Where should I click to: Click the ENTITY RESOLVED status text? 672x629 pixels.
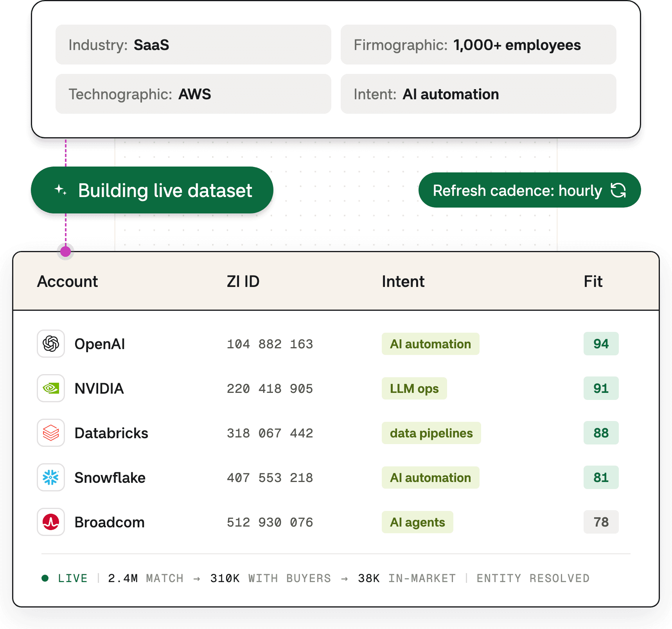click(533, 578)
